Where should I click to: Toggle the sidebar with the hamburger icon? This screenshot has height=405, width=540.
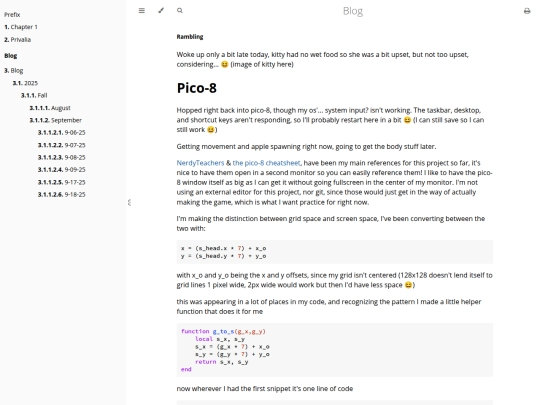142,11
